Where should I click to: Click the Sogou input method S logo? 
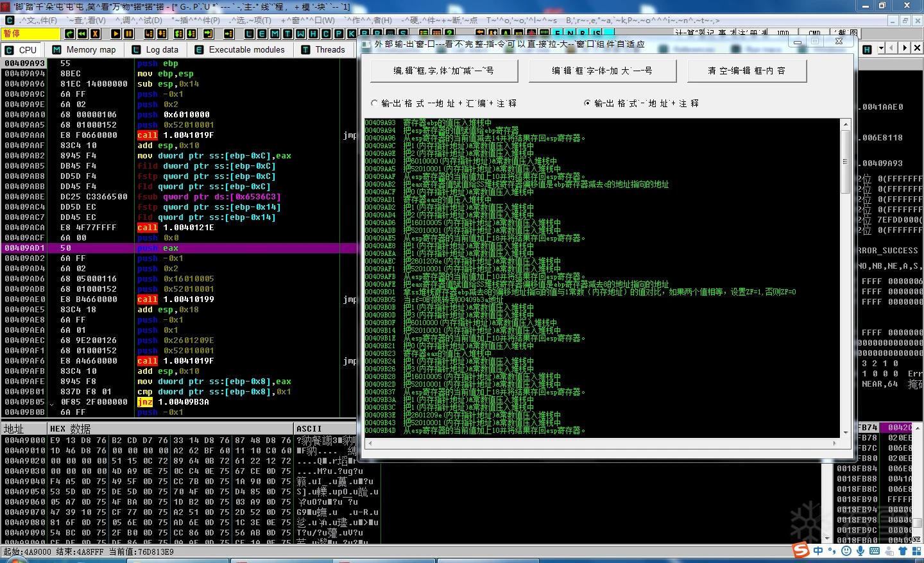(x=801, y=549)
